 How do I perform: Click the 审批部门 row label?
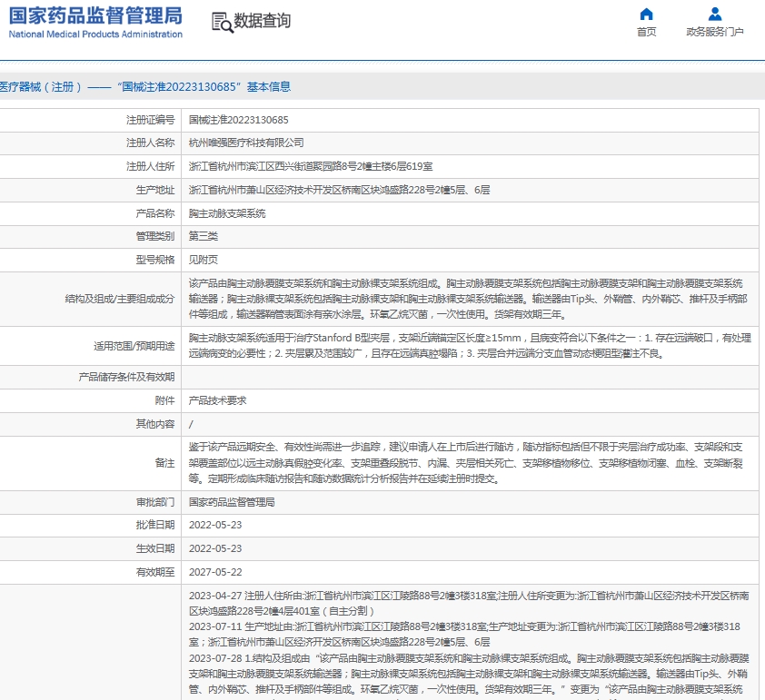coord(155,502)
